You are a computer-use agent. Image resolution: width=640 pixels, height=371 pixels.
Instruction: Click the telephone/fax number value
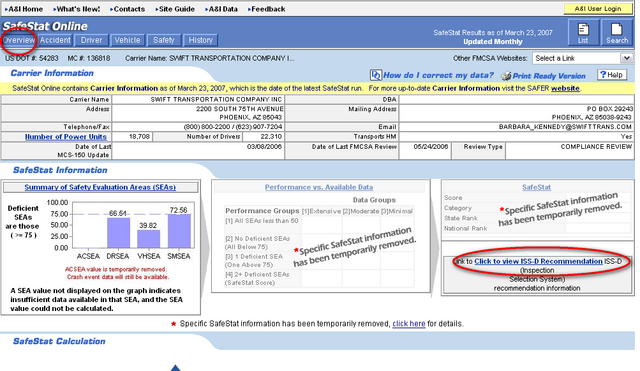coord(233,127)
